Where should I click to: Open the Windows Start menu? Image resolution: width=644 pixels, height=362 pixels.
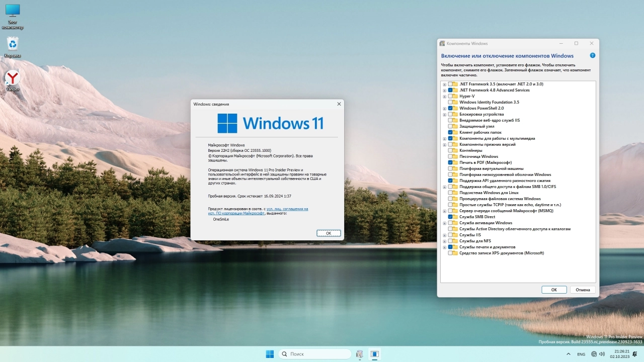(270, 354)
